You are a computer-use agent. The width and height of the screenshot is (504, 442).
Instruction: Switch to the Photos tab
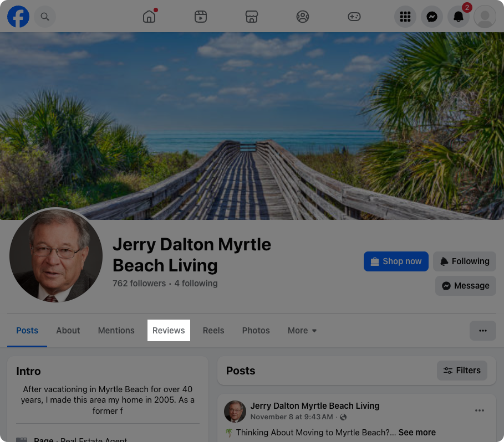[256, 330]
